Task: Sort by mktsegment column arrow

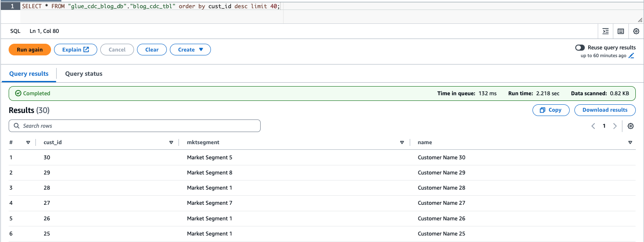Action: [402, 142]
